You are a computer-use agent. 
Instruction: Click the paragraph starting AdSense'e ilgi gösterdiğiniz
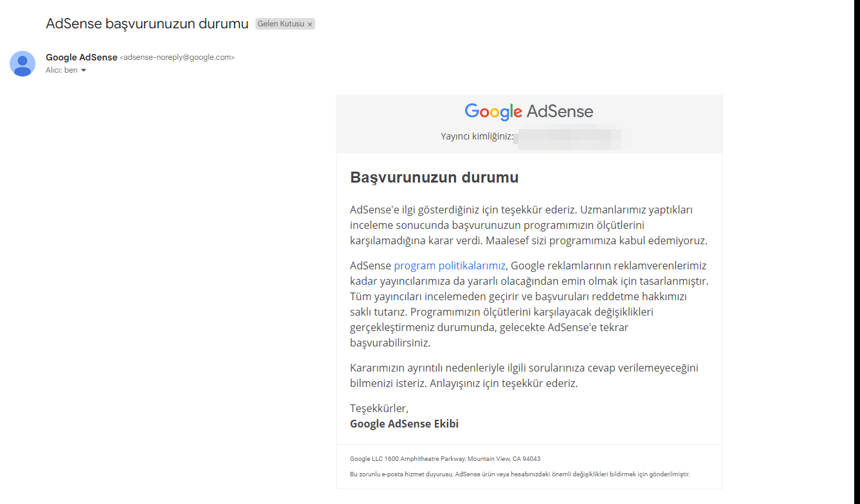tap(529, 226)
